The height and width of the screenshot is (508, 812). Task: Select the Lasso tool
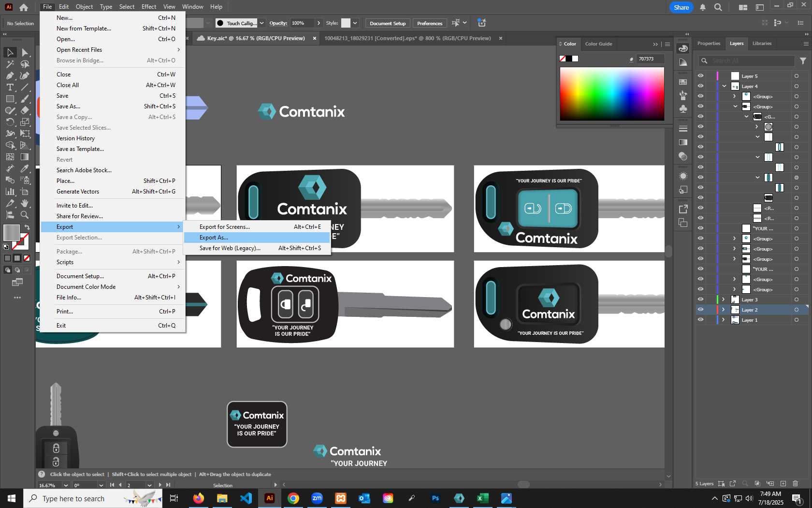(x=25, y=64)
